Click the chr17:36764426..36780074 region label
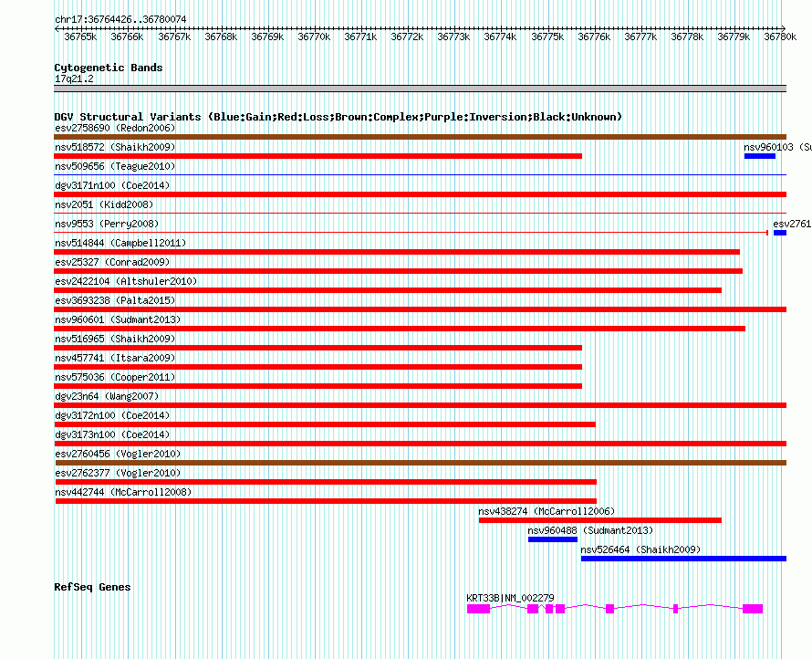812x659 pixels. coord(120,19)
